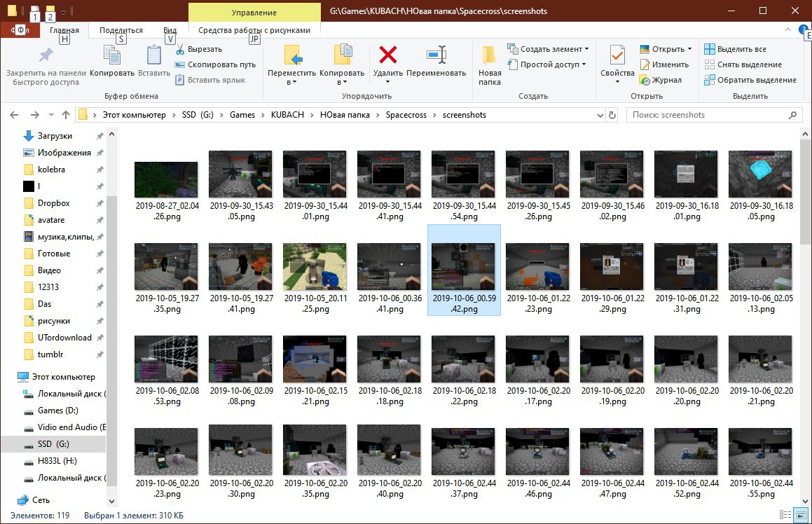Collapse the ribbon with the chevron
This screenshot has height=524, width=812.
pyautogui.click(x=787, y=29)
